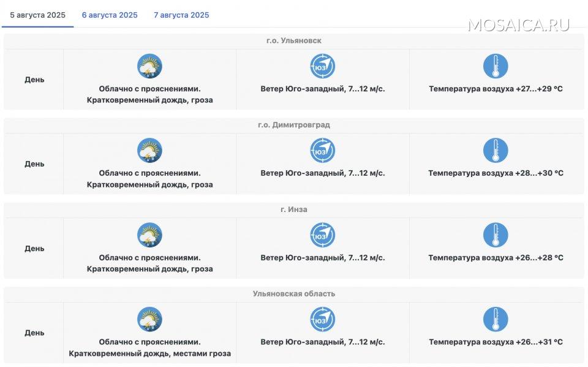The image size is (588, 367).
Task: Click the weather icon in Инза row
Action: tap(149, 235)
